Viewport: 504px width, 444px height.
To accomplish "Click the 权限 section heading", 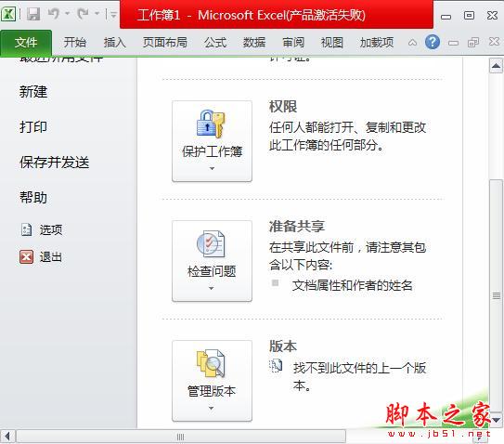I will coord(283,107).
